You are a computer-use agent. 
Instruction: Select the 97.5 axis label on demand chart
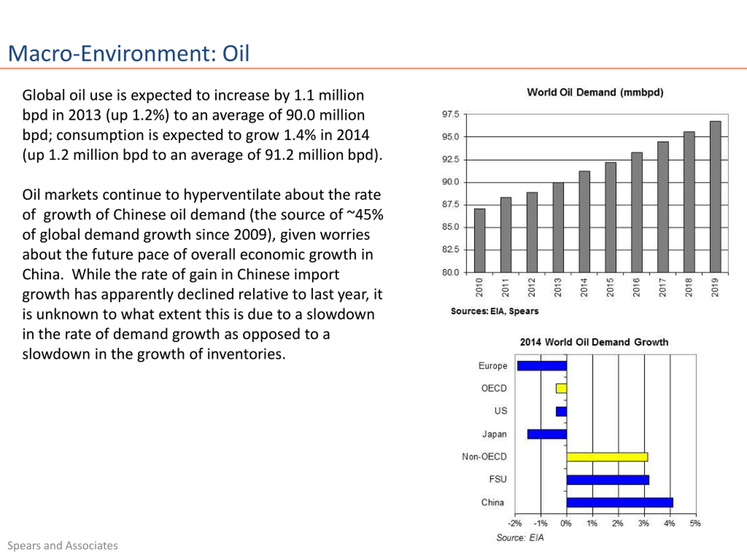pos(451,114)
